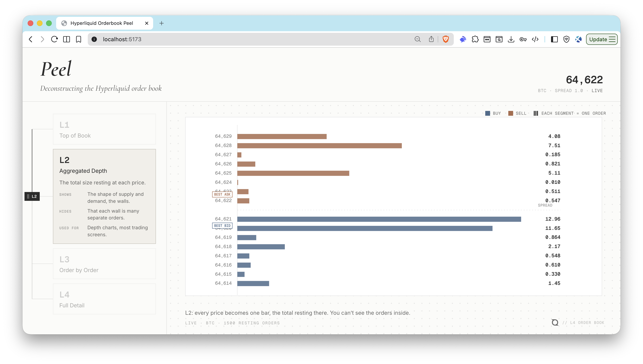The image size is (643, 364).
Task: Click the buy bar sized 11.65
Action: point(365,228)
